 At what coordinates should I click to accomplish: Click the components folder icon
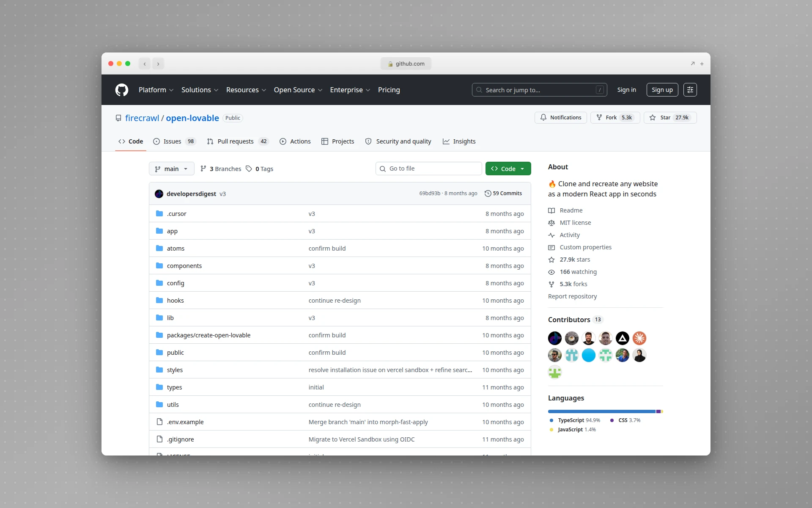coord(159,265)
